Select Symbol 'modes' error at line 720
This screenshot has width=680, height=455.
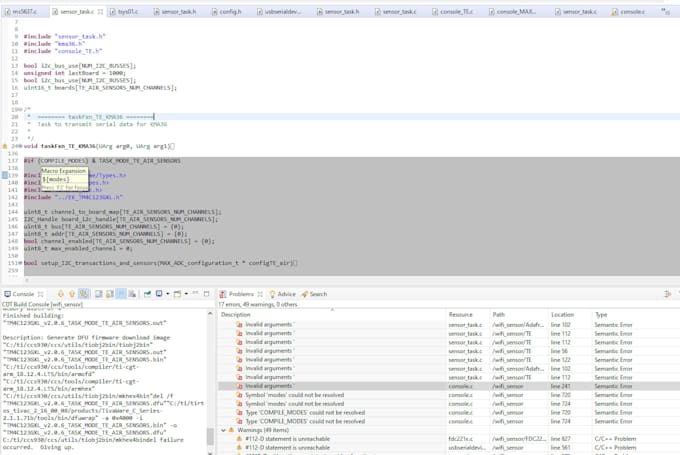pyautogui.click(x=449, y=395)
